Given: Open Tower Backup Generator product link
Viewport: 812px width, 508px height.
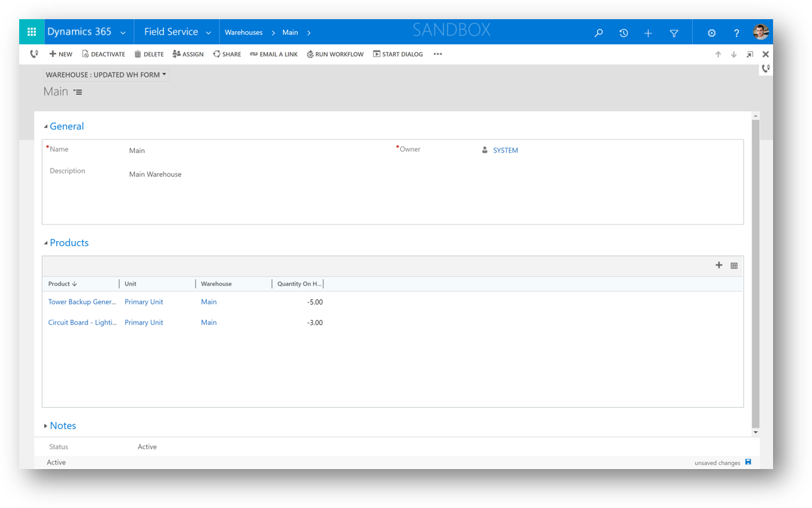Looking at the screenshot, I should (x=82, y=302).
